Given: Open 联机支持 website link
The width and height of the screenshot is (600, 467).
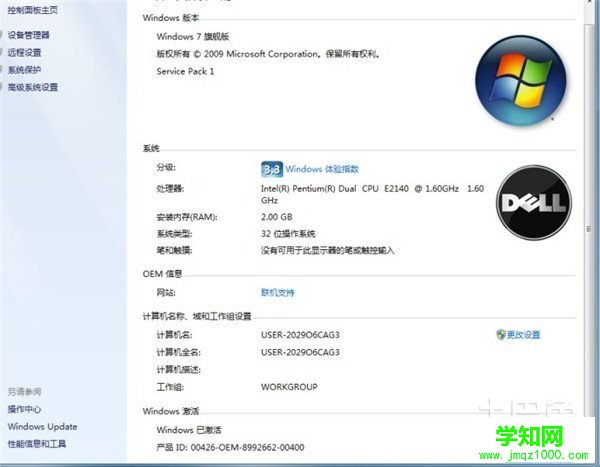Looking at the screenshot, I should (278, 292).
